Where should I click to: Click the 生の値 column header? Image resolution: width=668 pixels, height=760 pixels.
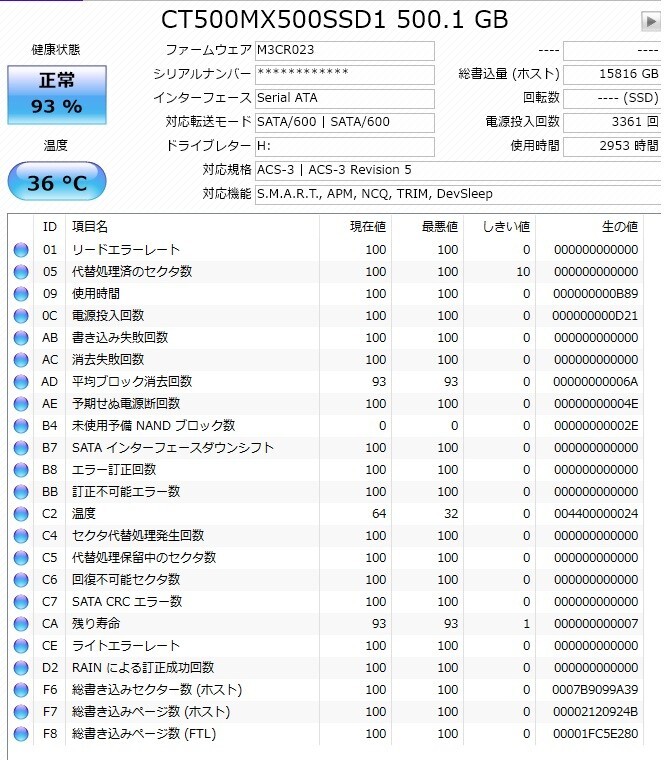point(620,227)
